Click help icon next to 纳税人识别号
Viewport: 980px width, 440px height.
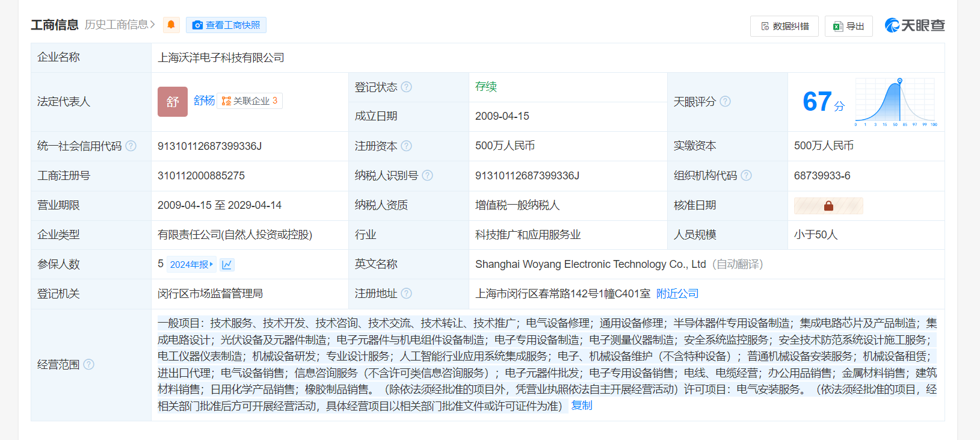click(x=427, y=175)
